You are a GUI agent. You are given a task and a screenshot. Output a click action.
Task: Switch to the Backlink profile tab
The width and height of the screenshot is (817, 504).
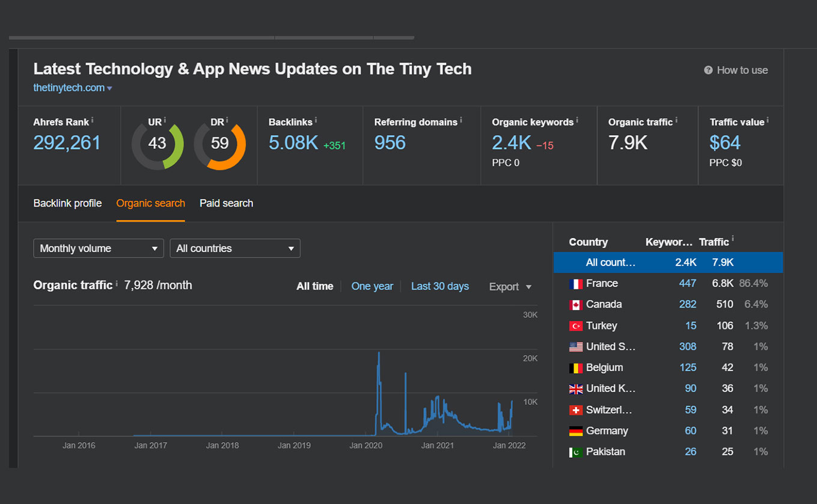67,203
